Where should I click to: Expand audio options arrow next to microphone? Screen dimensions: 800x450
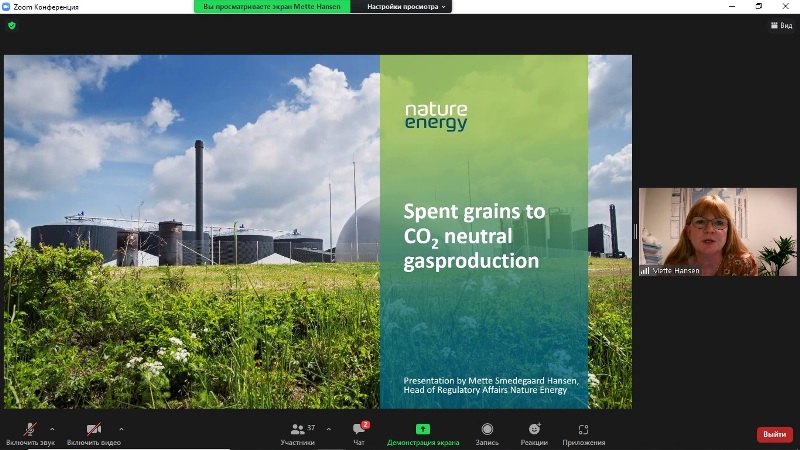coord(52,429)
